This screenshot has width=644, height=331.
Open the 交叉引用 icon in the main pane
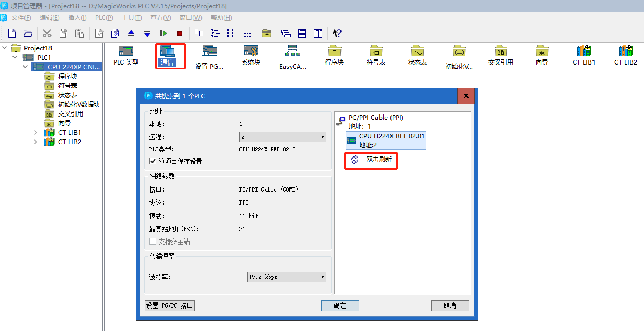(x=501, y=55)
